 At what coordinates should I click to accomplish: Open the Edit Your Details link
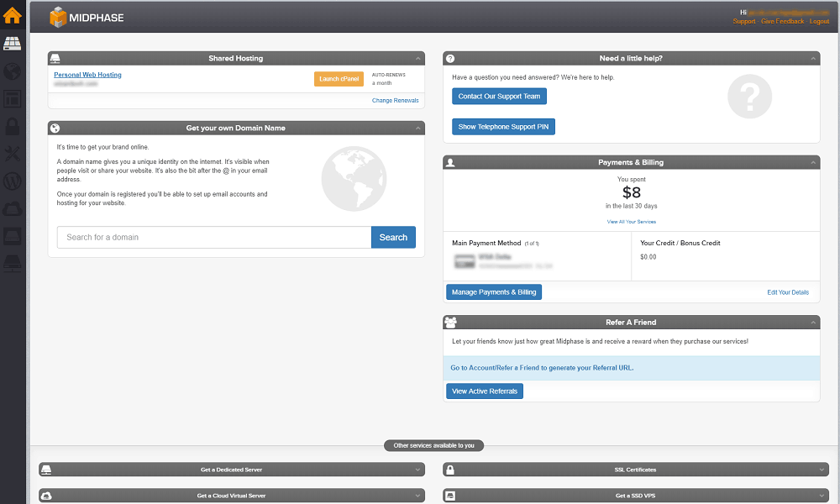click(788, 292)
